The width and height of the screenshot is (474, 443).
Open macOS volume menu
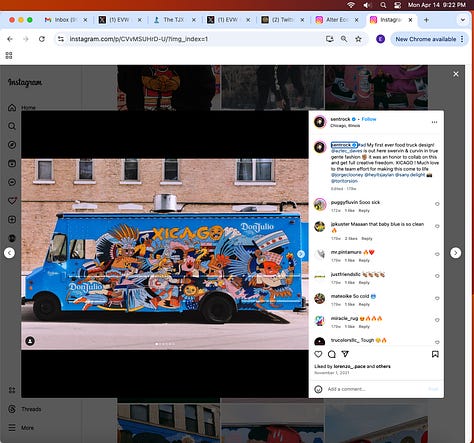point(367,5)
